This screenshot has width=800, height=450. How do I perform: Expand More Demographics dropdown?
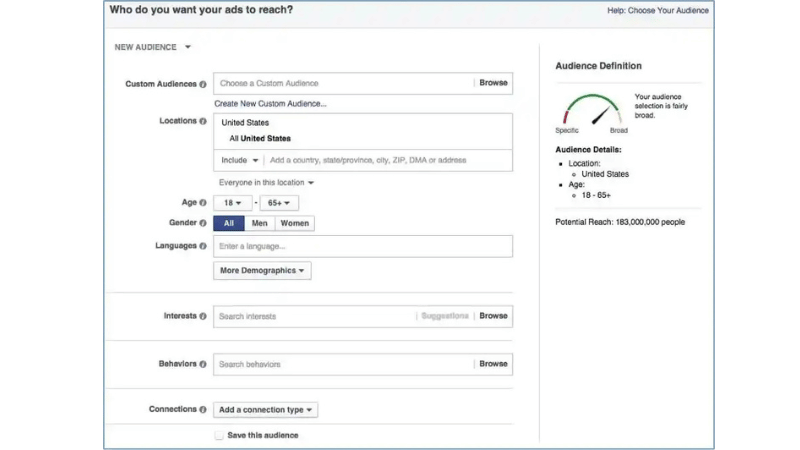262,270
